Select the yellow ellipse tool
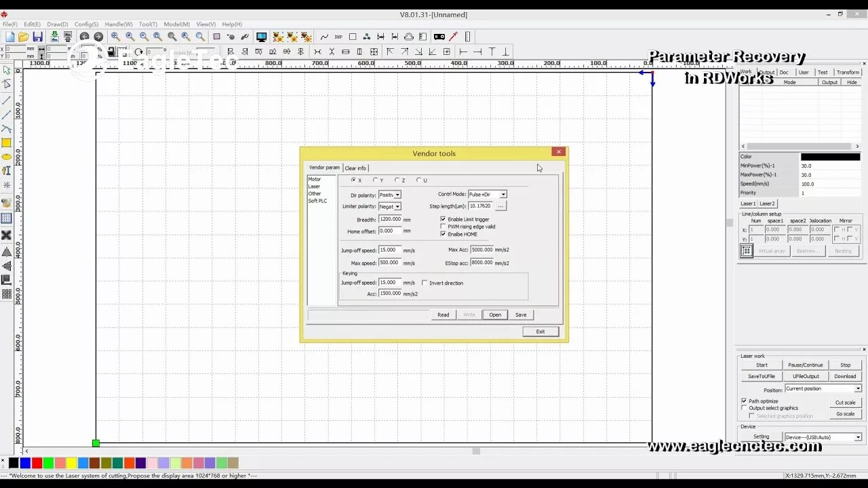 coord(6,157)
